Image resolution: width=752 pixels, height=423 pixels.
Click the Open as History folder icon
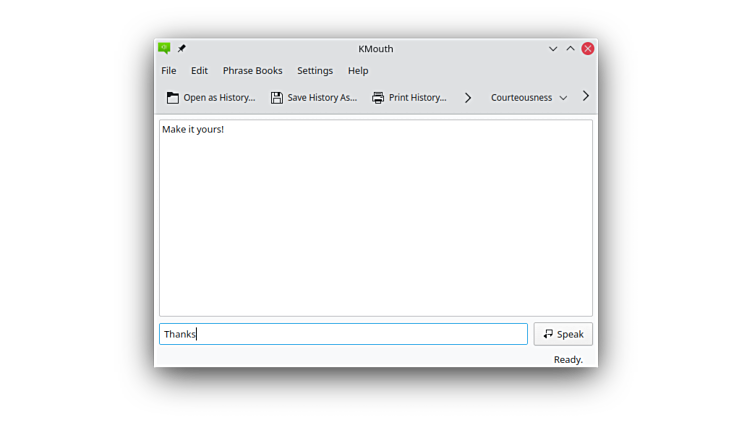click(x=173, y=98)
